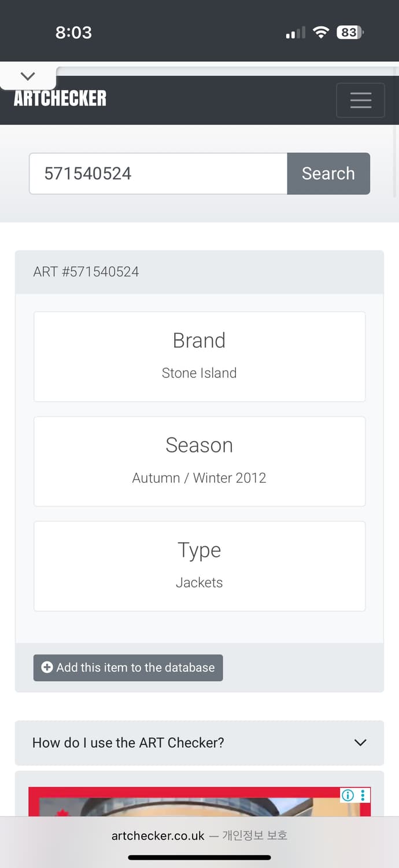Select the Season Autumn / Winter 2012 card
The height and width of the screenshot is (868, 399).
[x=199, y=461]
